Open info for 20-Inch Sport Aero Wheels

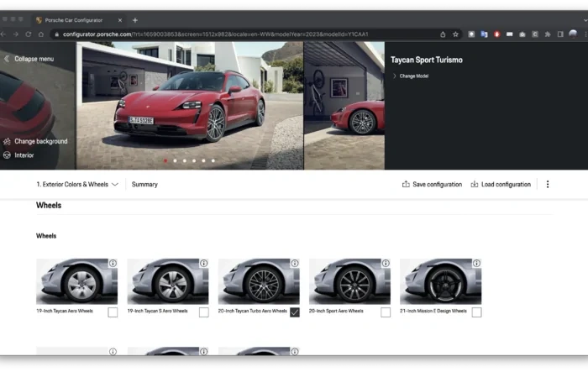(386, 263)
